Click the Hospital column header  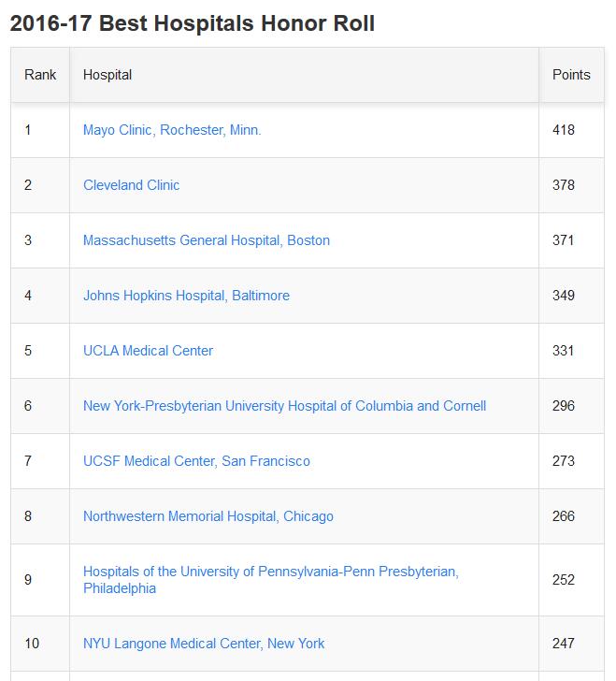107,75
